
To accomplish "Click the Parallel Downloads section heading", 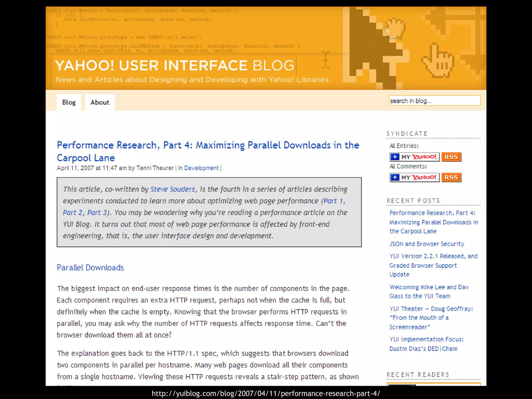I will (x=90, y=268).
